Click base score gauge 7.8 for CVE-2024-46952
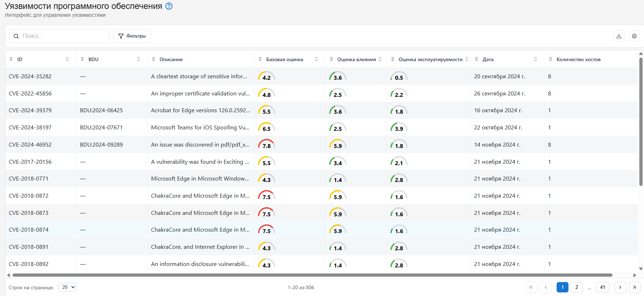This screenshot has height=296, width=644. pyautogui.click(x=267, y=144)
